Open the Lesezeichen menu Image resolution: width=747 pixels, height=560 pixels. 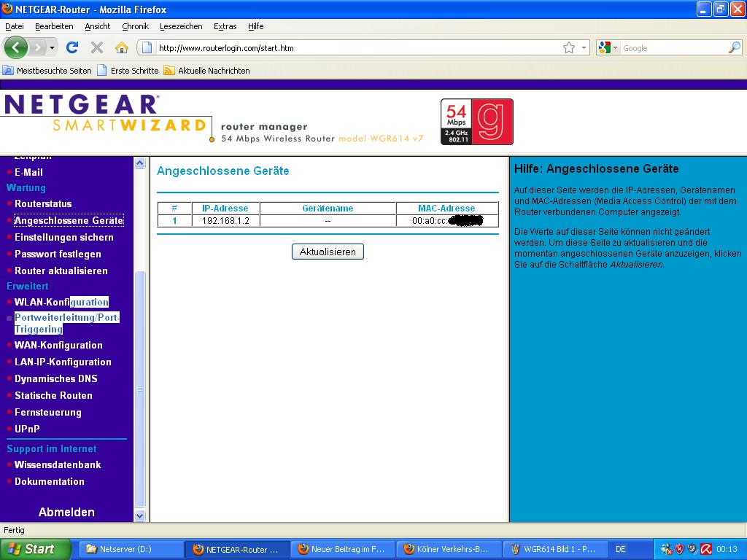(181, 26)
